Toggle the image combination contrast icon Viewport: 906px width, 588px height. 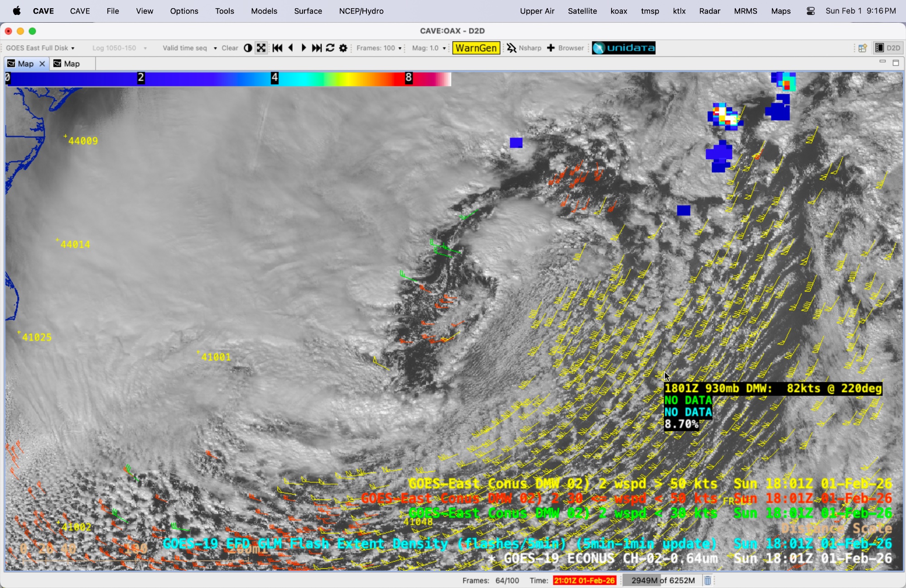248,48
